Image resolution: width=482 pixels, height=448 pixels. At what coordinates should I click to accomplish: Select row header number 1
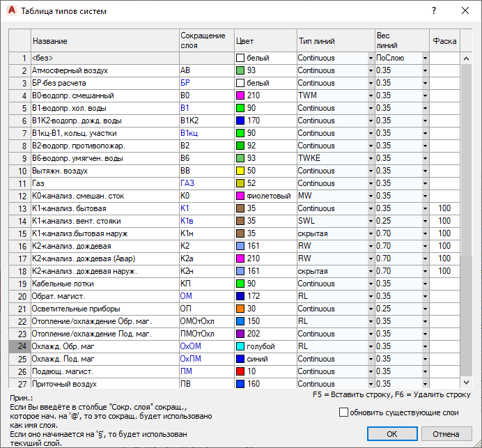[x=20, y=58]
